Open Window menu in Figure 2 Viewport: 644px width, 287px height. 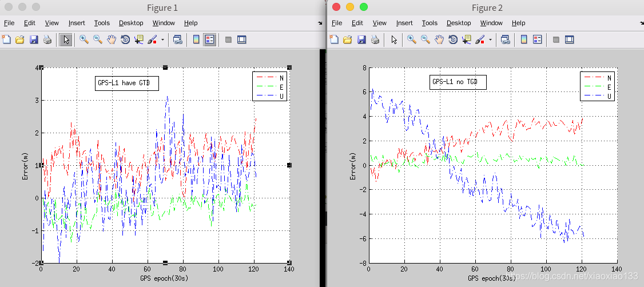[x=491, y=23]
